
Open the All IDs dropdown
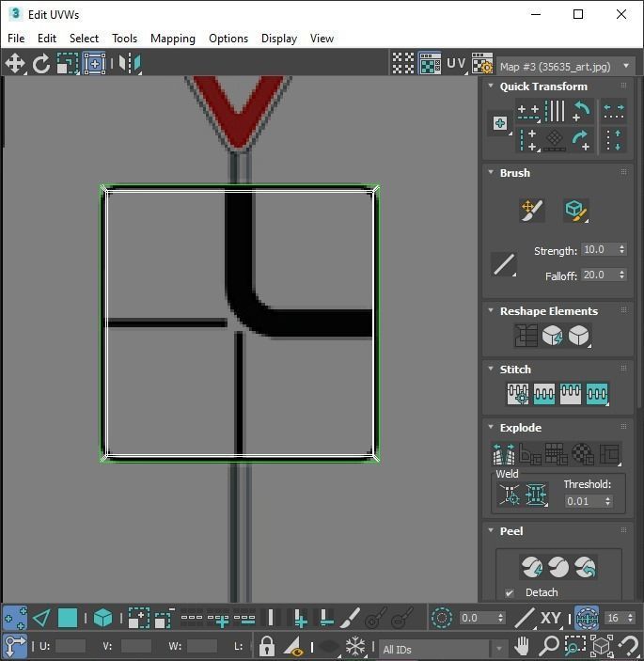tap(443, 649)
